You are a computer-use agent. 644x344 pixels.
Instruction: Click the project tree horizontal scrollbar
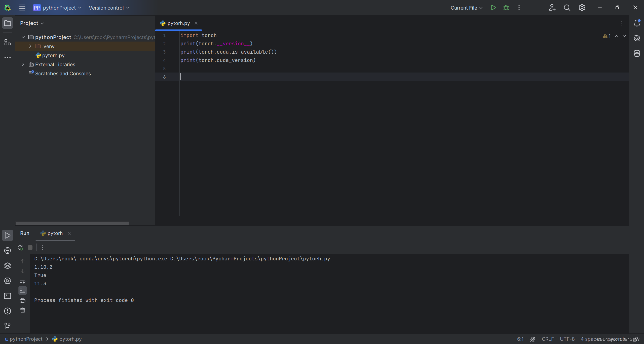pos(72,223)
